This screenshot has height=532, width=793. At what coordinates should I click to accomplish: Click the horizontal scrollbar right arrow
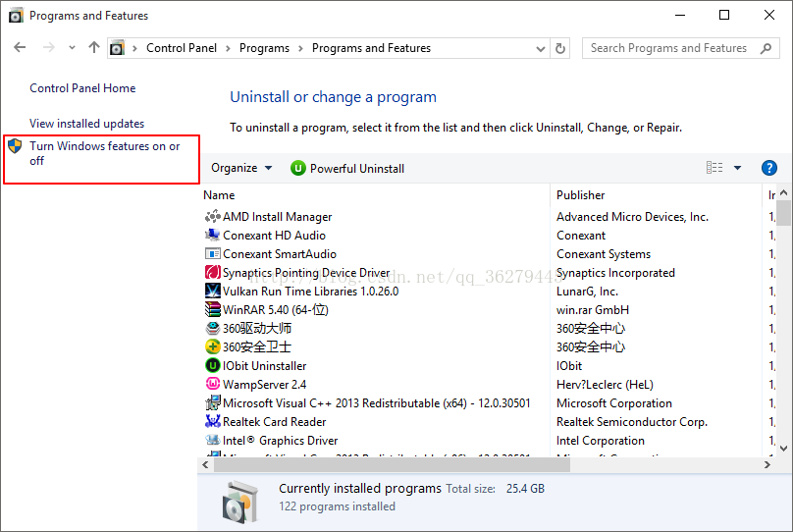767,464
